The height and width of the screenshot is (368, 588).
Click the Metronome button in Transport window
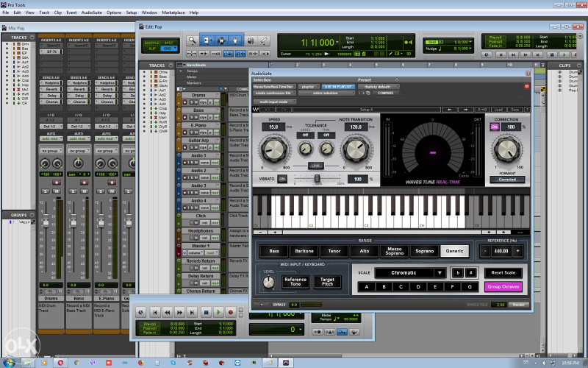coord(330,332)
